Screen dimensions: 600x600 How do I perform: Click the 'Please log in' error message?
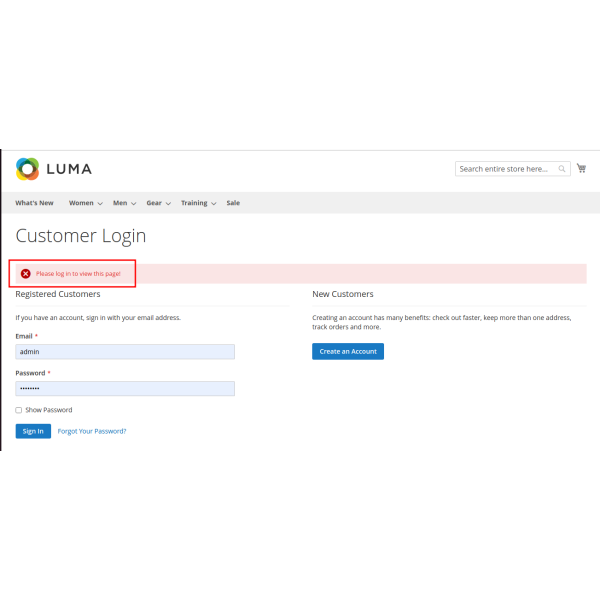78,273
